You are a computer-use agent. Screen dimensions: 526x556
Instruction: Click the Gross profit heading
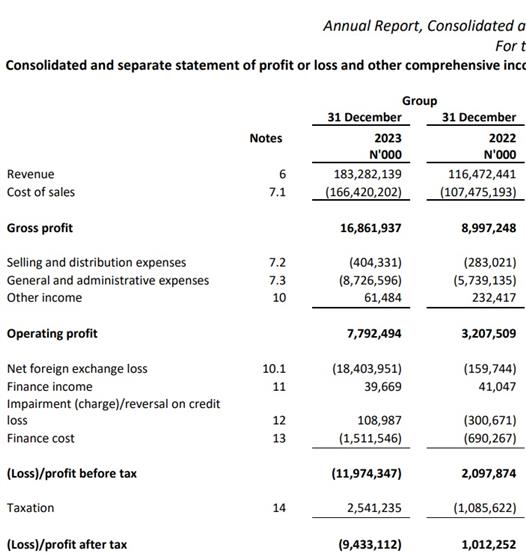click(x=40, y=228)
